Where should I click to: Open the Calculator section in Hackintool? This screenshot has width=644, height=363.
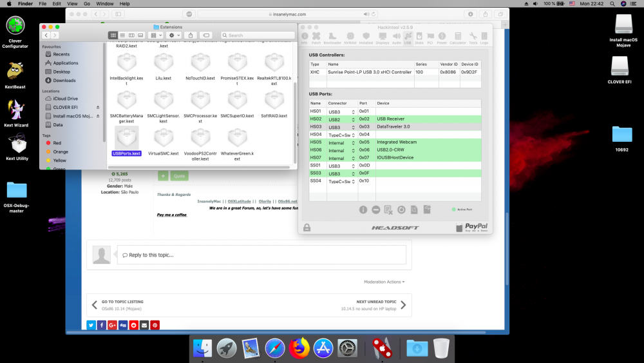458,38
